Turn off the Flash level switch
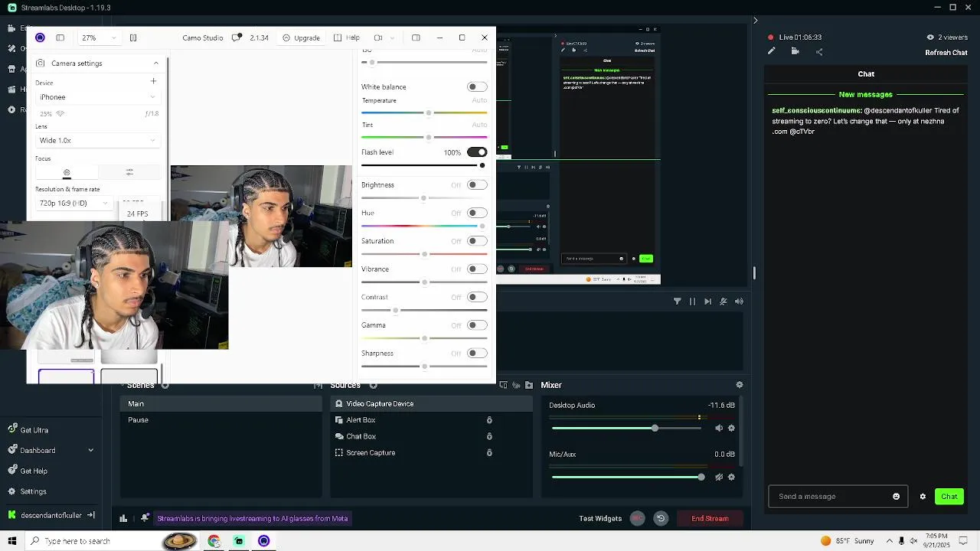980x551 pixels. [x=476, y=152]
